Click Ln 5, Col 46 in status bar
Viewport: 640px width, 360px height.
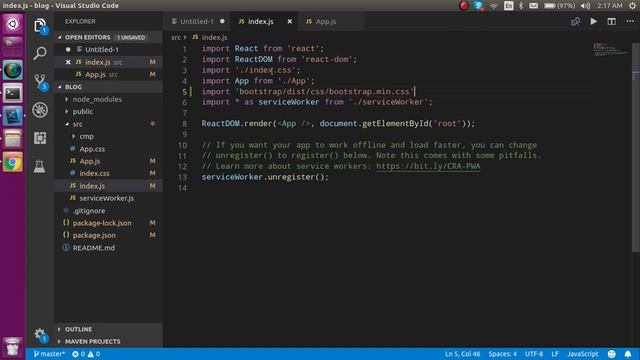pyautogui.click(x=462, y=354)
